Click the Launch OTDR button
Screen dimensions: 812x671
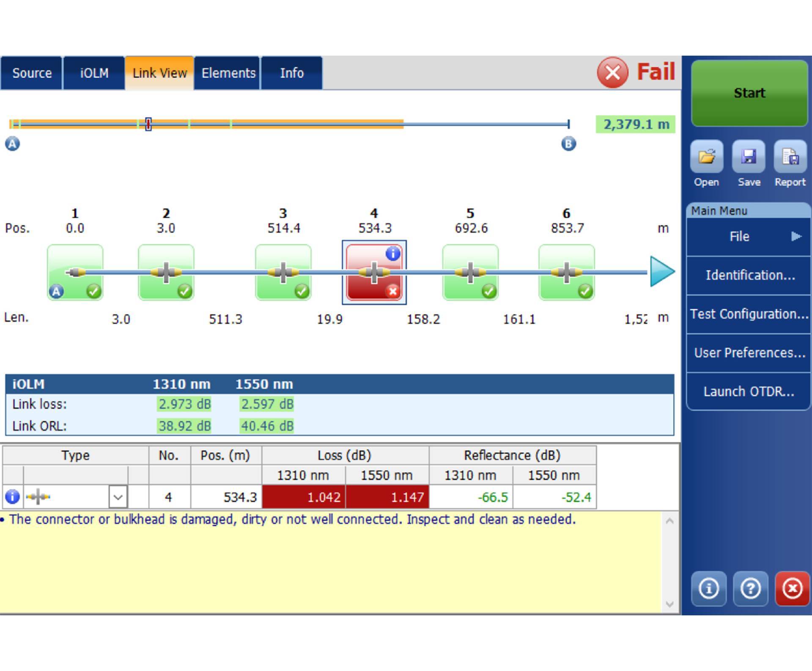(748, 392)
